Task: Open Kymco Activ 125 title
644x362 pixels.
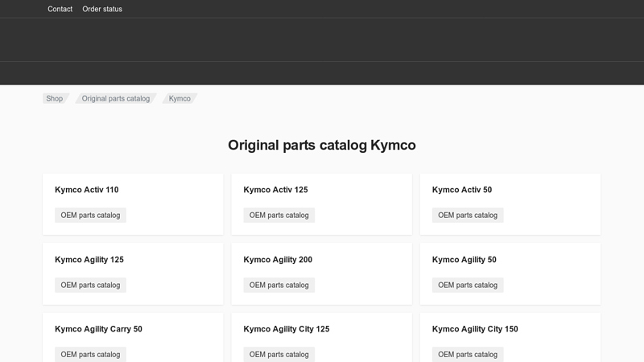Action: click(275, 190)
